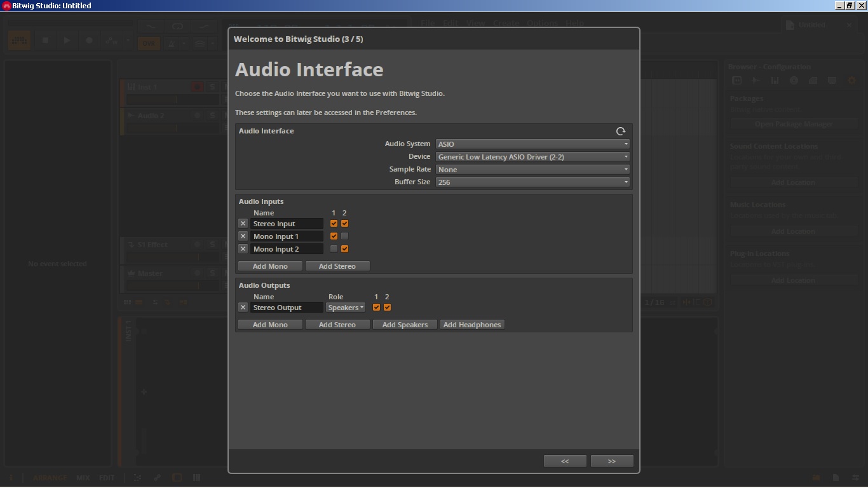Remove the Mono Input 1 row

243,236
